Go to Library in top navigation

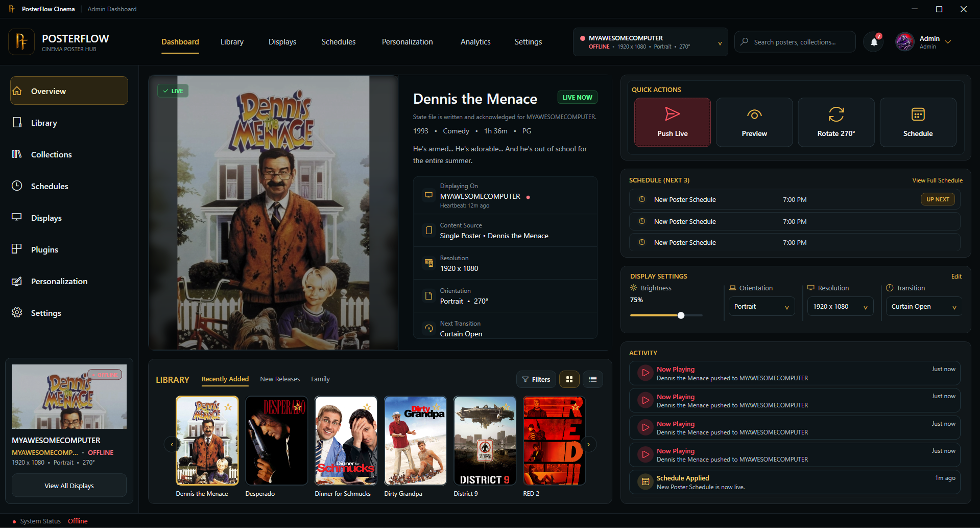click(232, 42)
